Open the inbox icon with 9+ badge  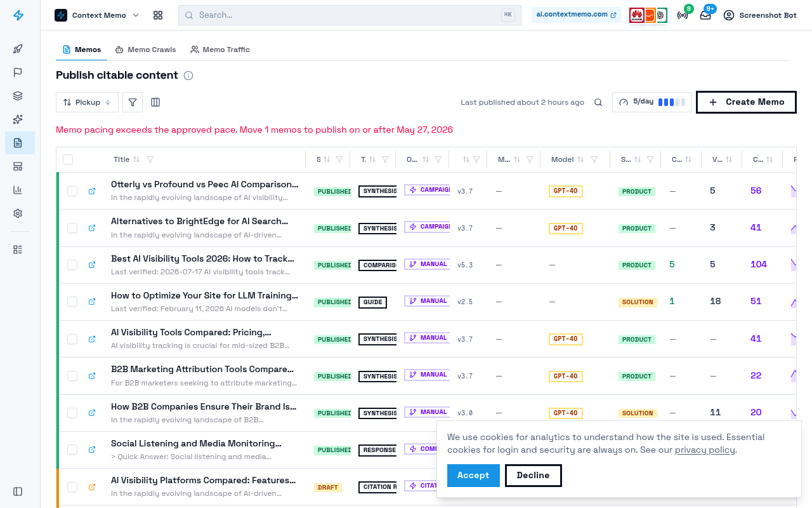click(x=705, y=15)
